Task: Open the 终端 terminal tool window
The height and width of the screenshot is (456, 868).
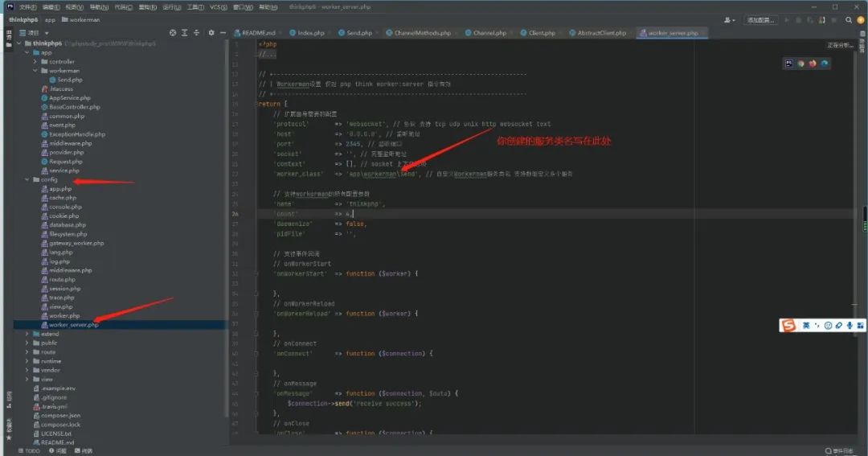Action: [x=84, y=451]
